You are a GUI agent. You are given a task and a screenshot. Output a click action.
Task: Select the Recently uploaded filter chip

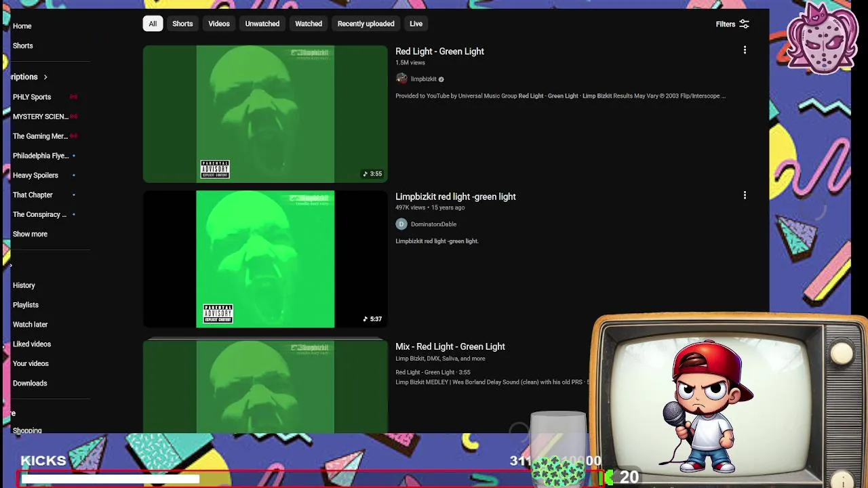366,24
